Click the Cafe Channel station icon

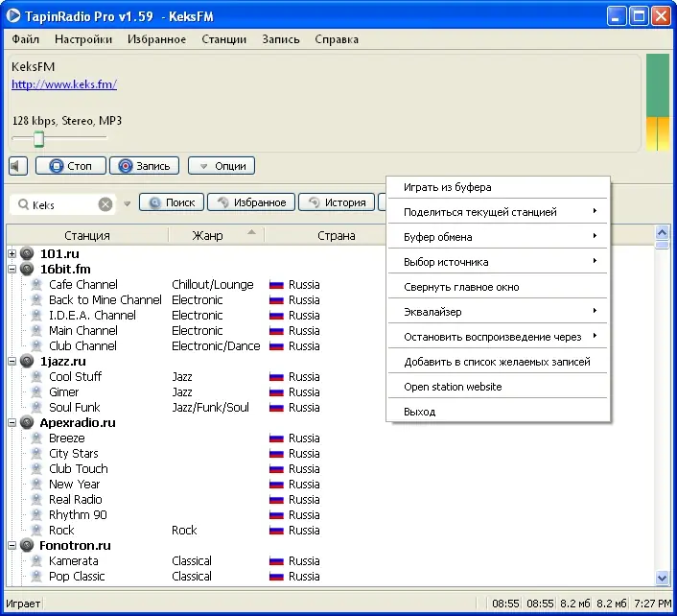click(x=36, y=284)
